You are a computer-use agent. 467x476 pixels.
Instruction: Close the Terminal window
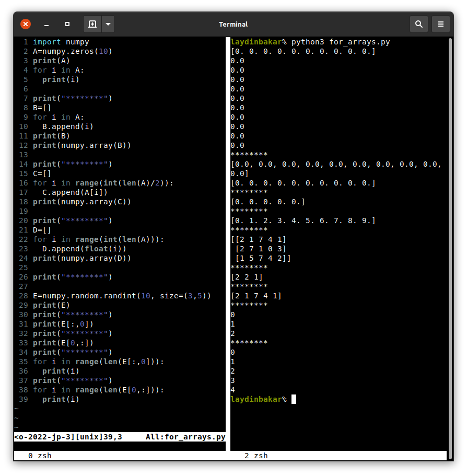[x=26, y=24]
